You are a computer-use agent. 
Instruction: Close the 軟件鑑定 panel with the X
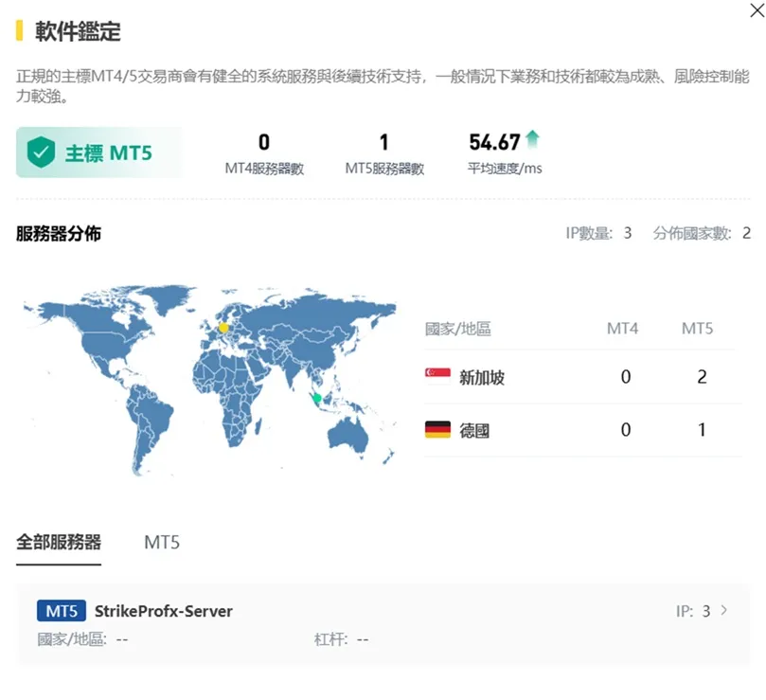(757, 10)
